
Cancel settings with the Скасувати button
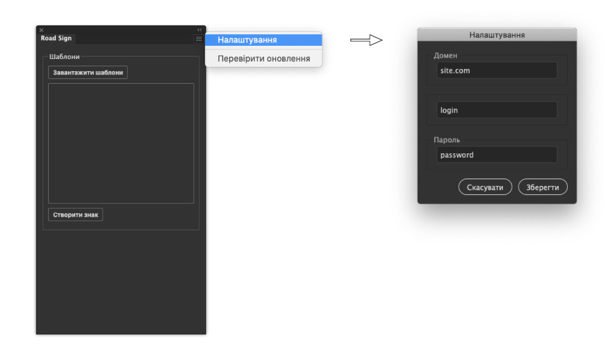click(485, 188)
